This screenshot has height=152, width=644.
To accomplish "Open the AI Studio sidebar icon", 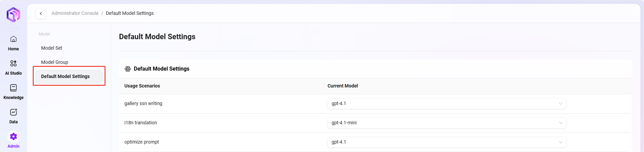I will 13,64.
